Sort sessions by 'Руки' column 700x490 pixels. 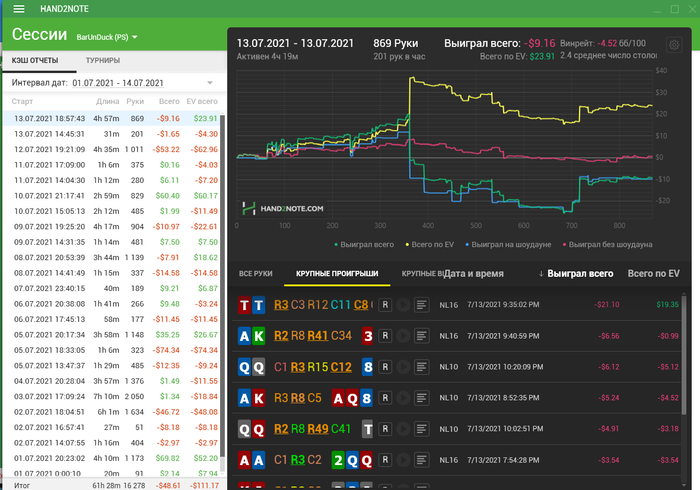135,101
